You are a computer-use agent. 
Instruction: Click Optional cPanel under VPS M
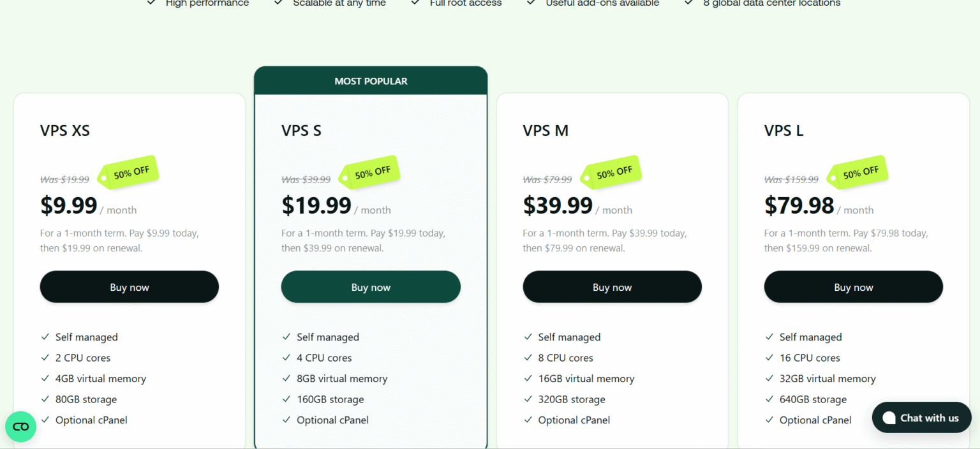(574, 420)
